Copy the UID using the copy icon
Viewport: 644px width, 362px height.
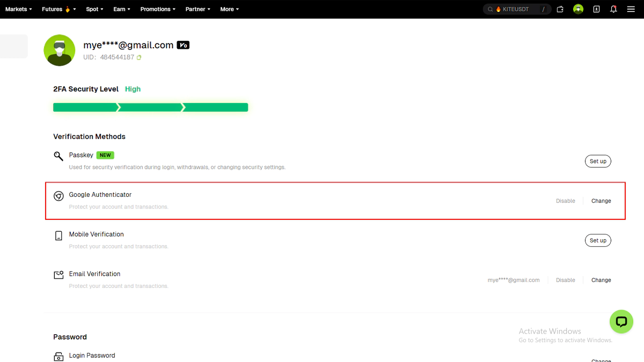139,57
